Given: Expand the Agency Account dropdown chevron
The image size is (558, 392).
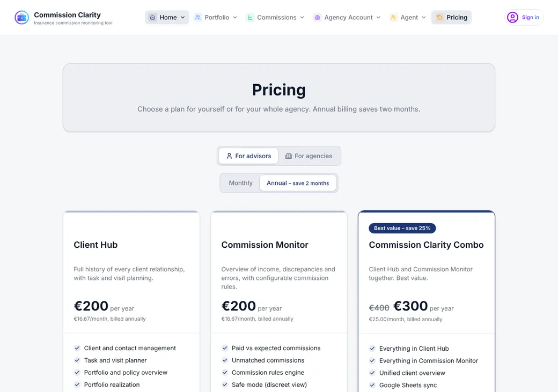Looking at the screenshot, I should [x=378, y=18].
